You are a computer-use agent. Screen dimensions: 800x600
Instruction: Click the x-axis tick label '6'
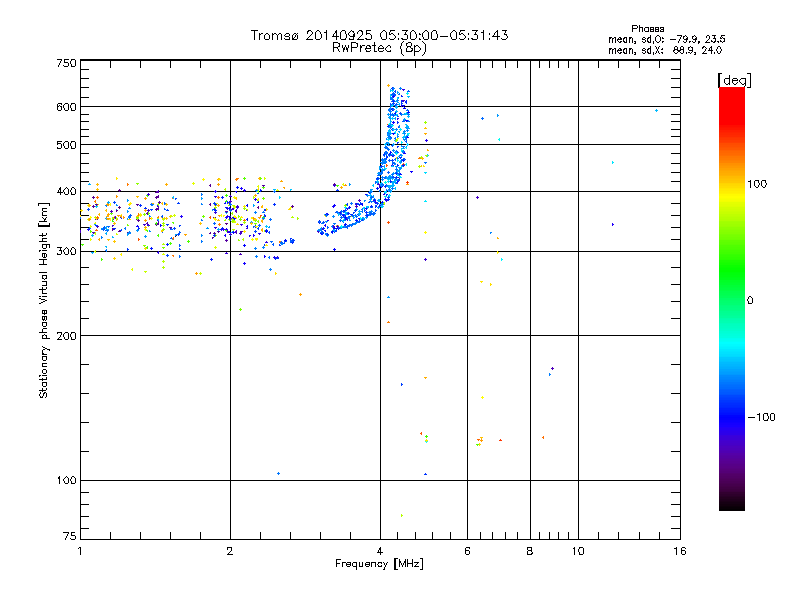tap(467, 551)
